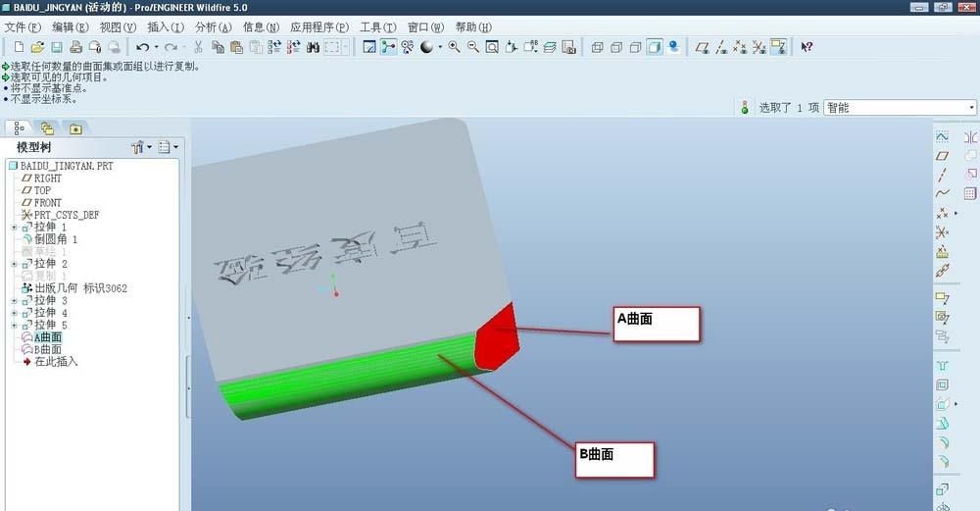Refit model to screen

tap(493, 47)
